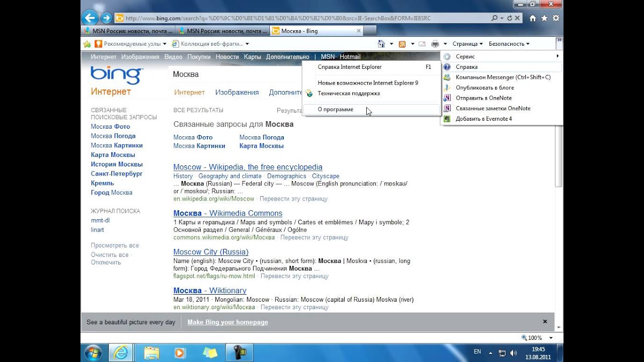Go forward with the Forward arrow
The image size is (644, 362).
(x=106, y=18)
